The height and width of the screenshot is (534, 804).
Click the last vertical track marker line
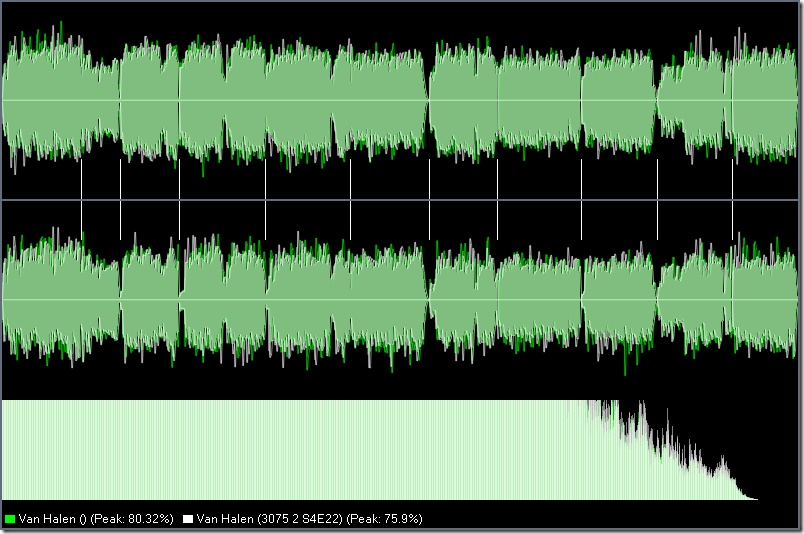[x=732, y=199]
